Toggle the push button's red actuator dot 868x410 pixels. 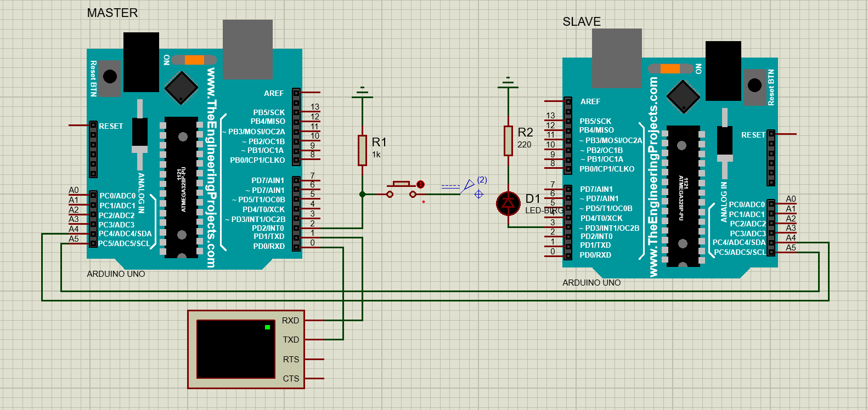click(420, 185)
